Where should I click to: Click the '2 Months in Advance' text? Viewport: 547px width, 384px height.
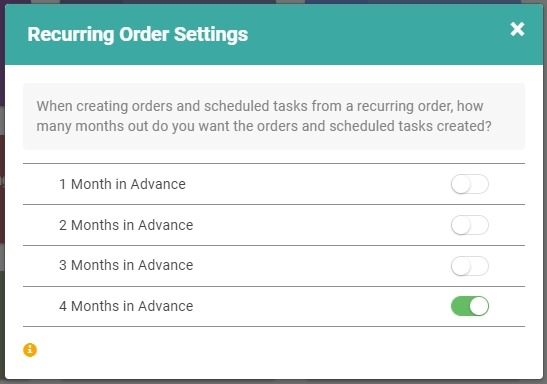tap(126, 225)
